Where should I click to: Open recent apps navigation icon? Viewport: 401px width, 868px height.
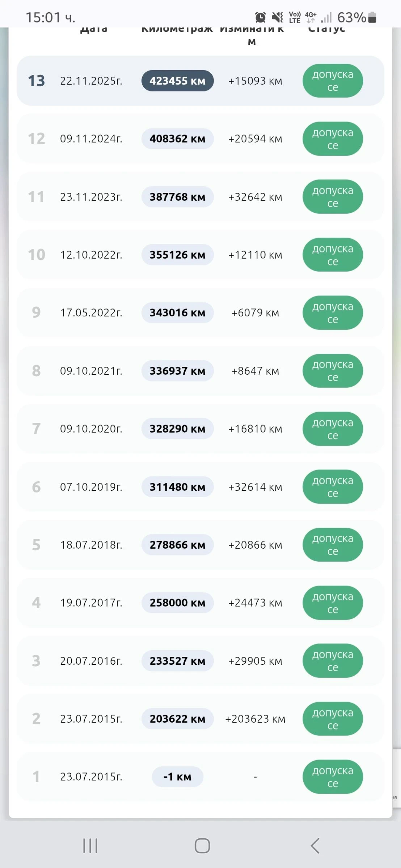(x=90, y=846)
